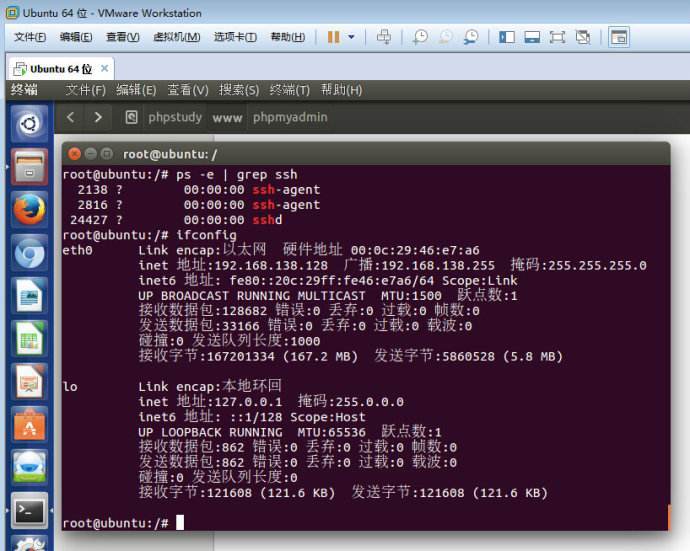Click the file manager root location icon
The image size is (690, 551).
pyautogui.click(x=131, y=117)
